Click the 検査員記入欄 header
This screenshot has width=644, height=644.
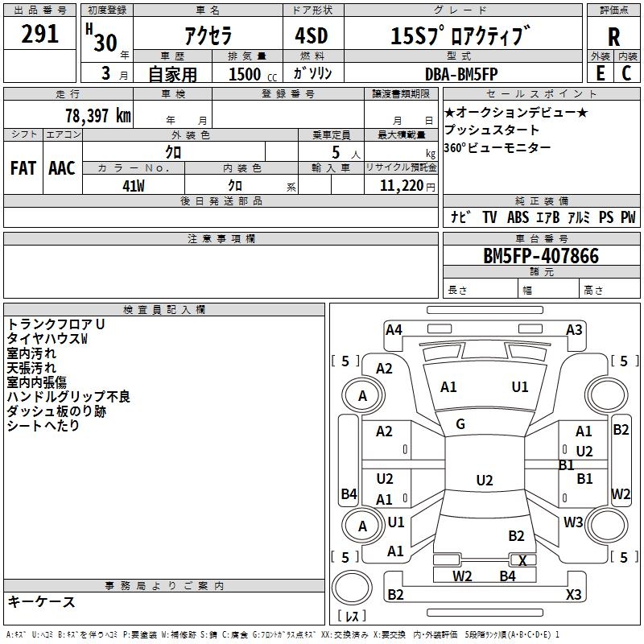[x=164, y=310]
